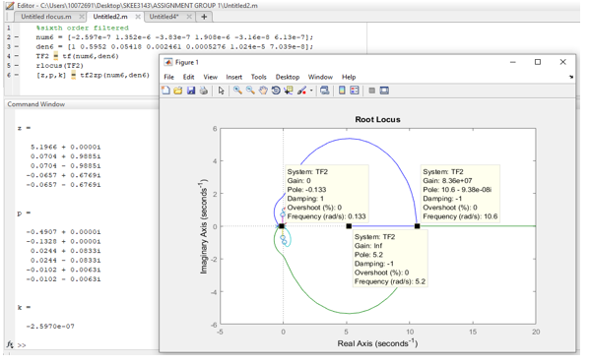Viewport: 590px width, 364px height.
Task: Click the Show Plot Tools and Dock Figure icon
Action: 384,91
